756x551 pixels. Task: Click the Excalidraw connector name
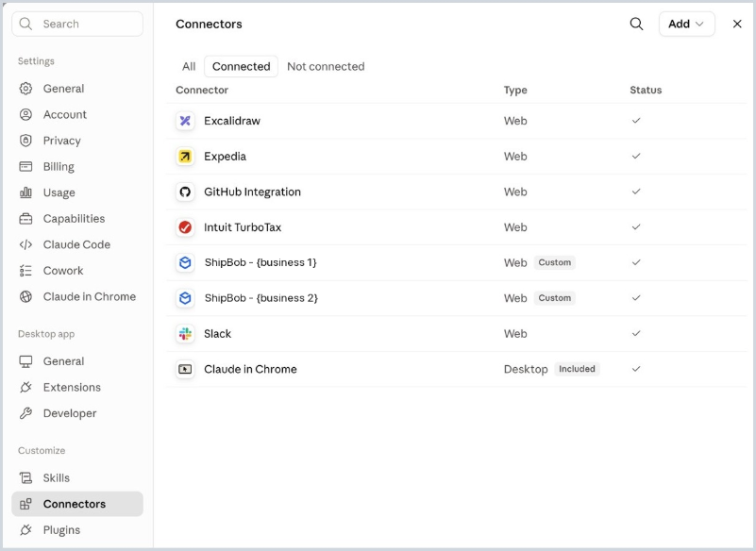pyautogui.click(x=232, y=121)
